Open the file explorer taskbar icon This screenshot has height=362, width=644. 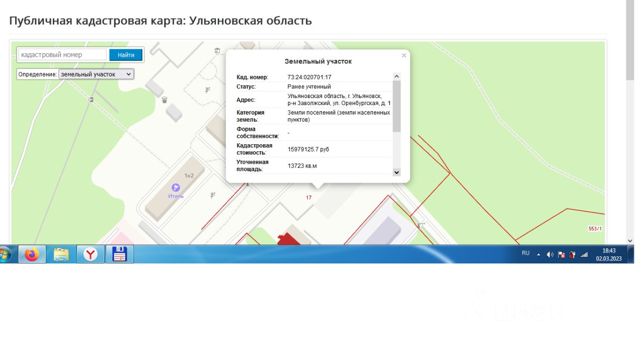click(61, 254)
